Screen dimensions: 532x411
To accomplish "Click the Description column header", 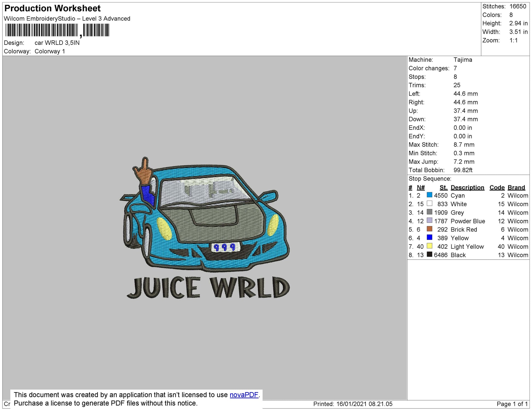I will (x=468, y=187).
